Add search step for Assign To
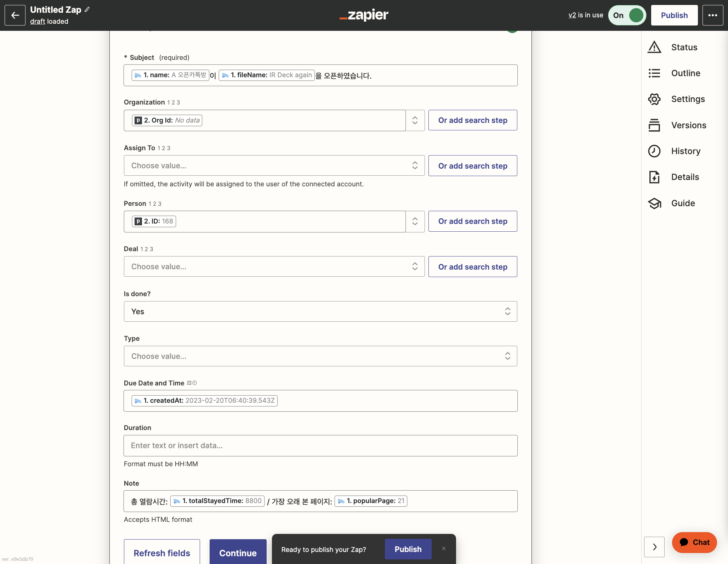This screenshot has width=728, height=564. (x=473, y=166)
